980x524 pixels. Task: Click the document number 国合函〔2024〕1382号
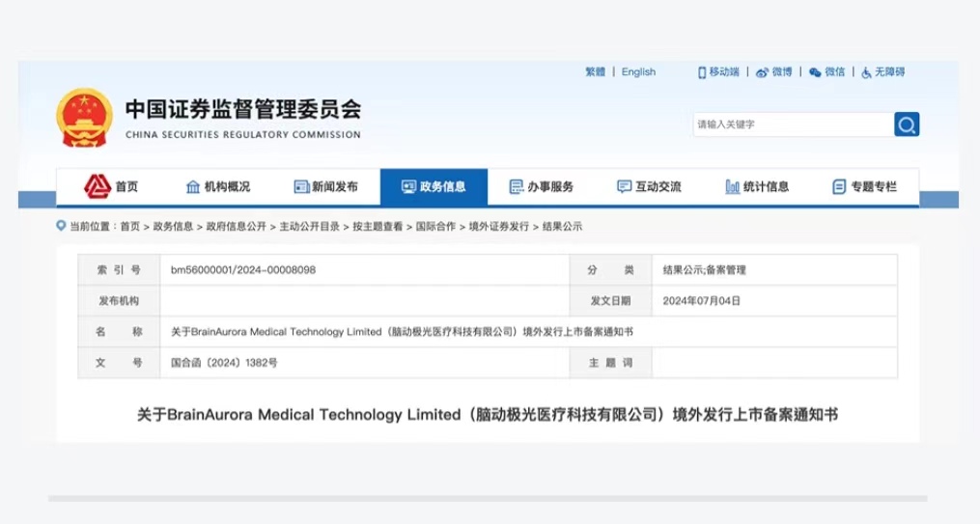pos(224,362)
